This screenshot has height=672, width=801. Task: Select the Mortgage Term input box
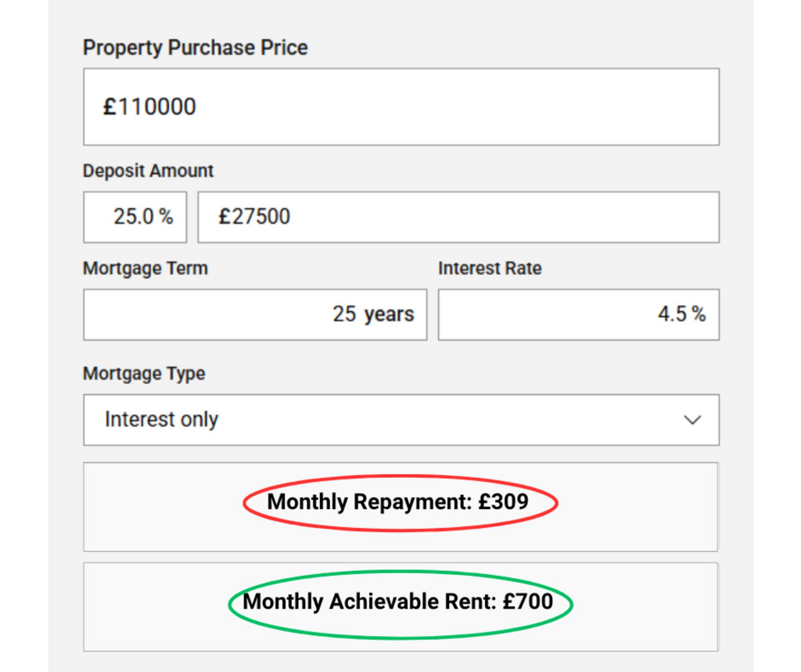point(254,314)
